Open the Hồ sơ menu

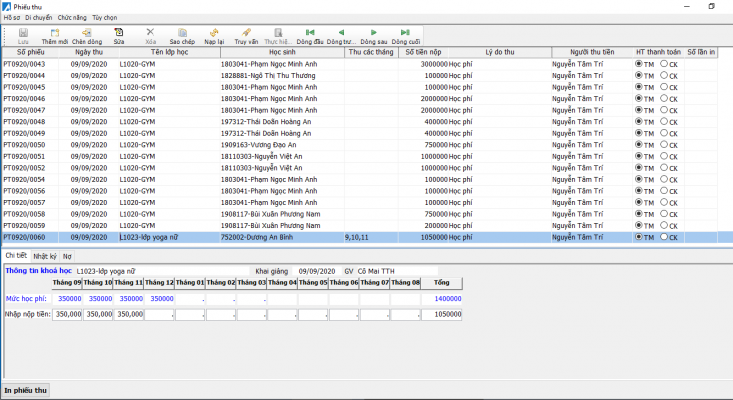pyautogui.click(x=12, y=17)
